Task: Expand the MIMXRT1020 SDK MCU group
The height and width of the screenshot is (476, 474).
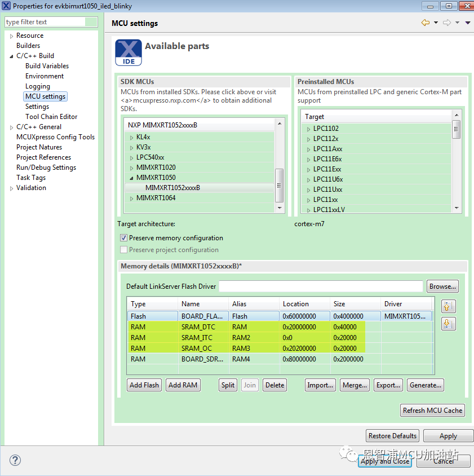Action: [x=131, y=168]
